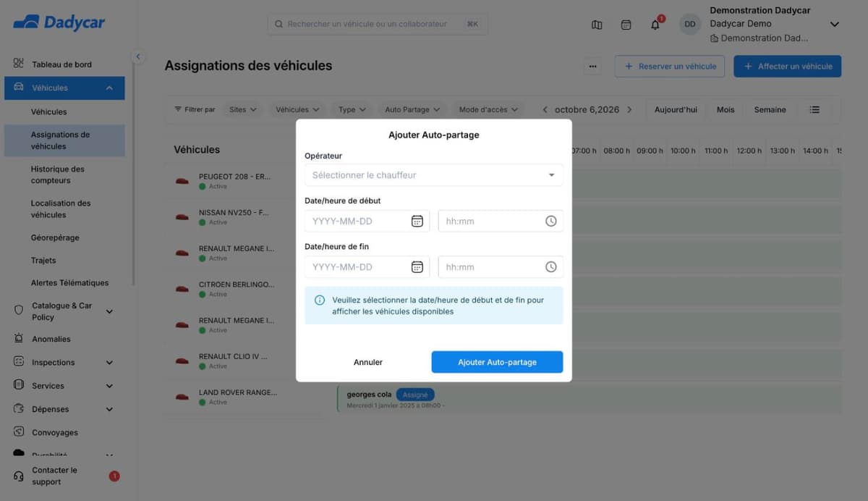Open Alertes Télématiques
This screenshot has width=868, height=501.
click(69, 282)
